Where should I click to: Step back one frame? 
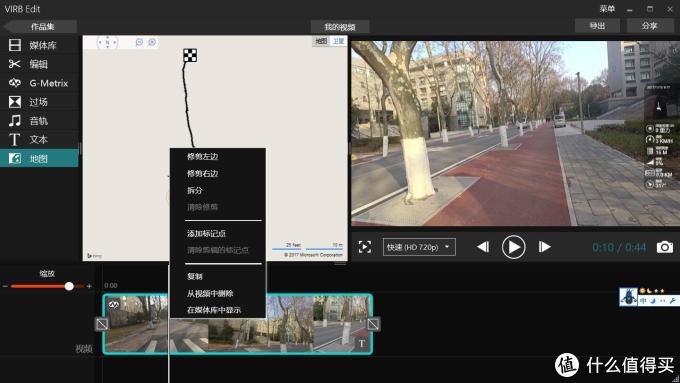[483, 247]
